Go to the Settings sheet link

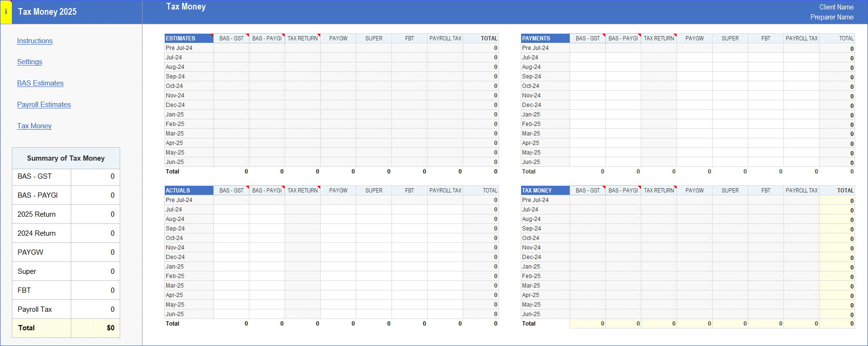click(29, 62)
